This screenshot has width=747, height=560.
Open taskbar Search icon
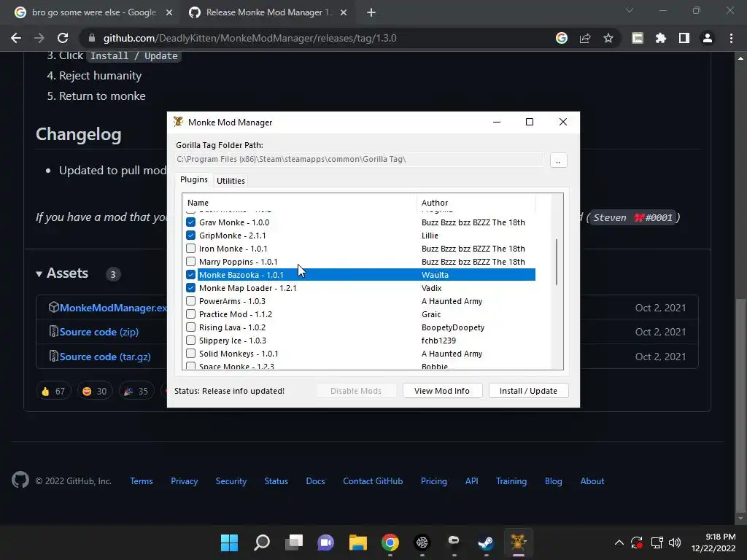(x=262, y=542)
